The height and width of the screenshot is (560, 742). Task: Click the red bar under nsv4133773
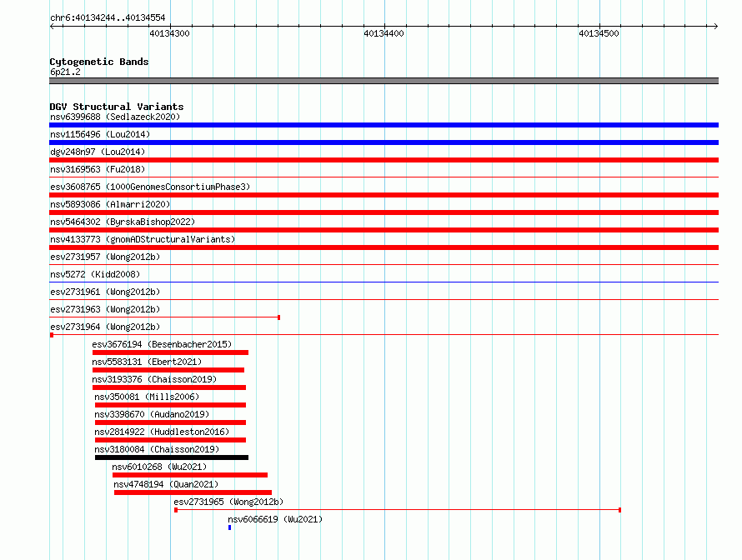coord(384,247)
